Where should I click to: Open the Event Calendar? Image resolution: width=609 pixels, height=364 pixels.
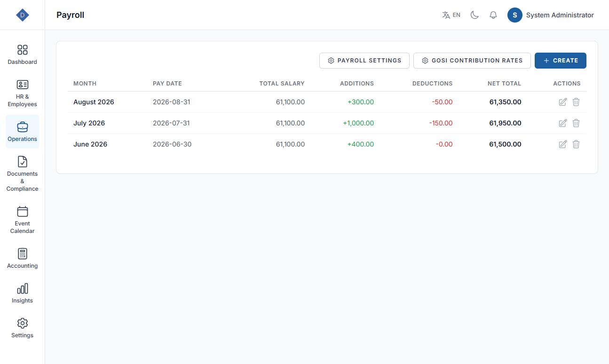tap(22, 220)
